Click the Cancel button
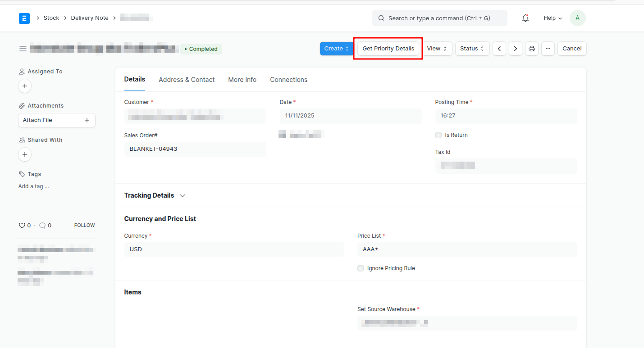The height and width of the screenshot is (348, 644). tap(571, 49)
